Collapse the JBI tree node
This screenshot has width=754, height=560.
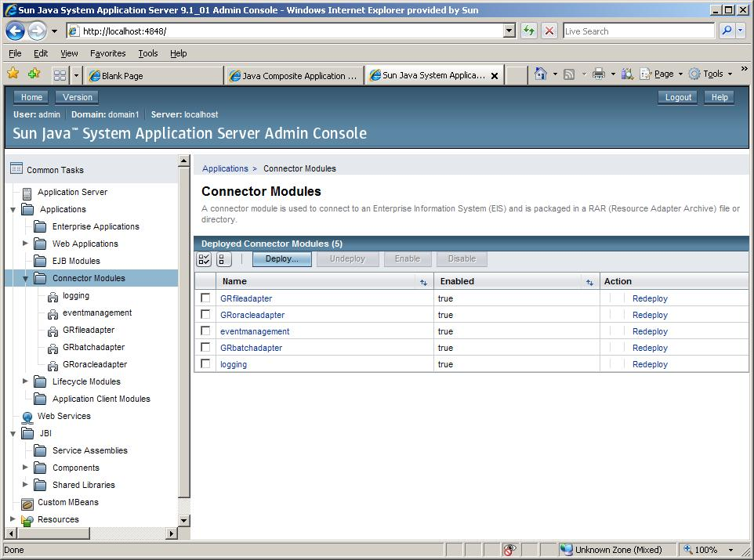tap(13, 434)
